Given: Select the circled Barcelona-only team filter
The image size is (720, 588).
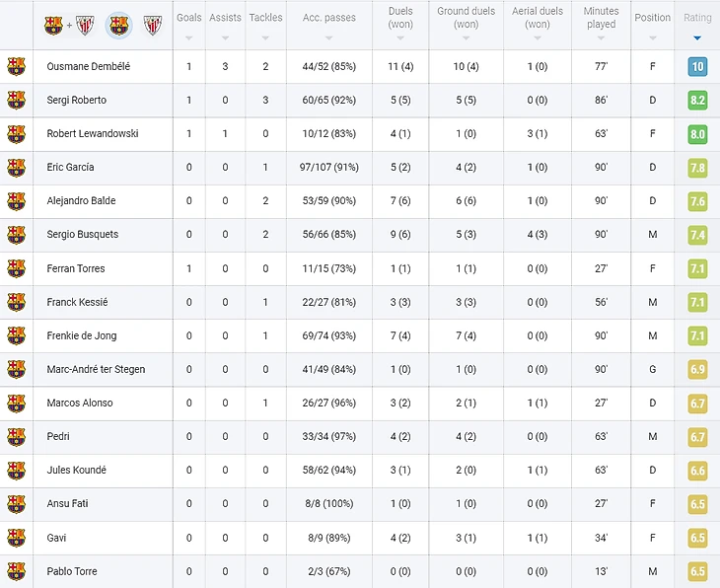Looking at the screenshot, I should click(117, 25).
